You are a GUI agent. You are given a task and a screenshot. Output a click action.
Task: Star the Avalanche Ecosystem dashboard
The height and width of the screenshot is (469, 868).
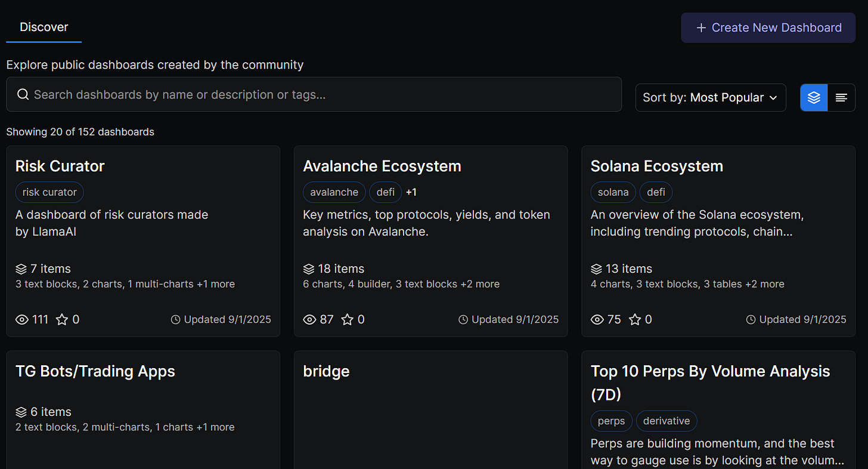tap(348, 320)
